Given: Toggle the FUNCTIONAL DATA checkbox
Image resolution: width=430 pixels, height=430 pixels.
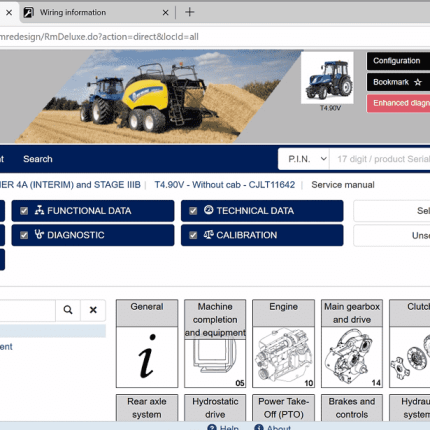Looking at the screenshot, I should [24, 211].
